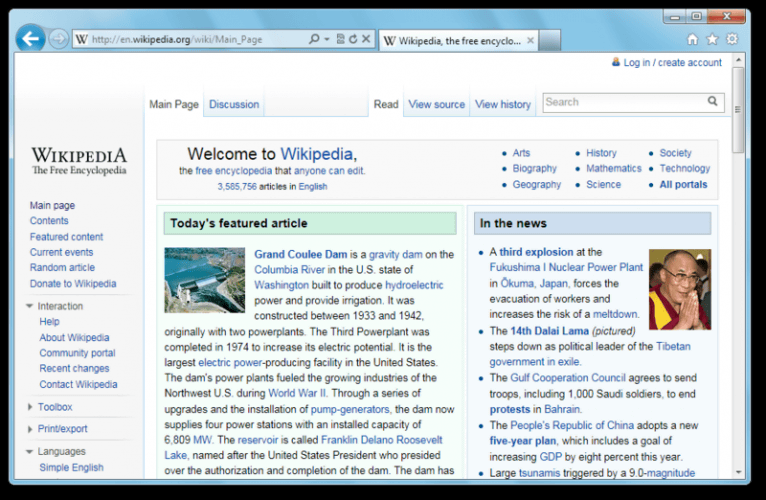766x500 pixels.
Task: Open the Biography portal link
Action: (534, 168)
